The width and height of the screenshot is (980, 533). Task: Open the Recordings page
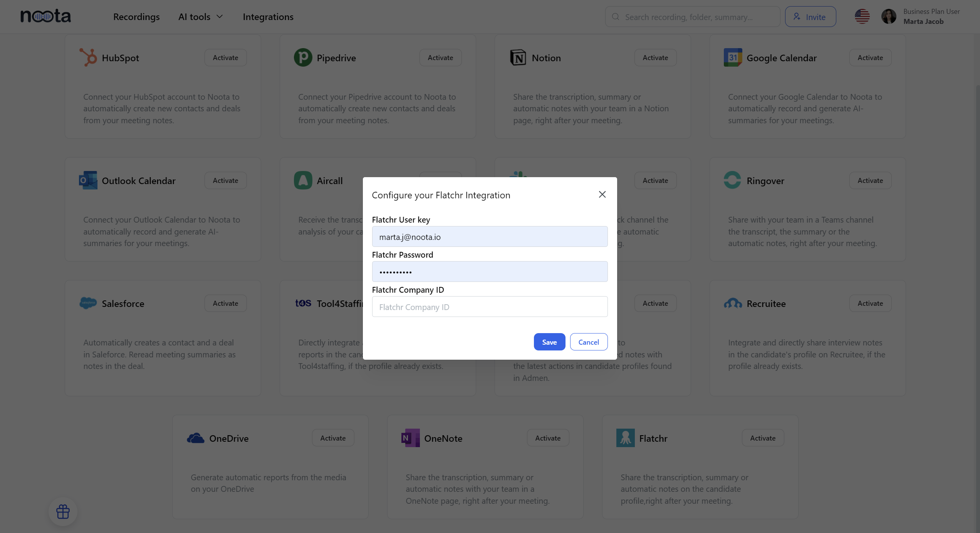(136, 17)
